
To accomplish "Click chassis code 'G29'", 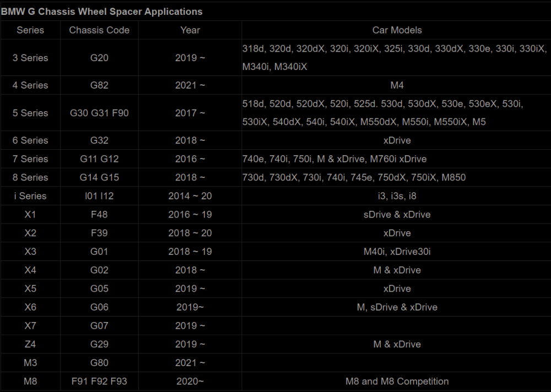I will pos(99,344).
